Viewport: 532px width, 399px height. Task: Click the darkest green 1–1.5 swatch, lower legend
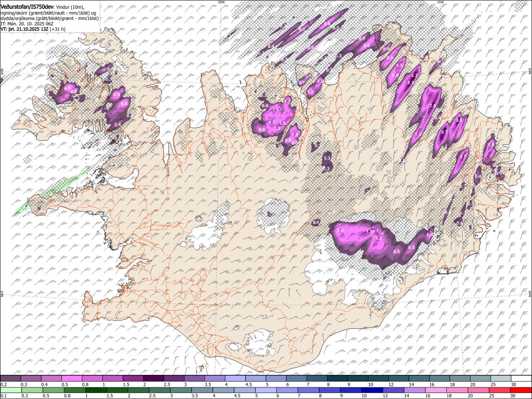96,390
